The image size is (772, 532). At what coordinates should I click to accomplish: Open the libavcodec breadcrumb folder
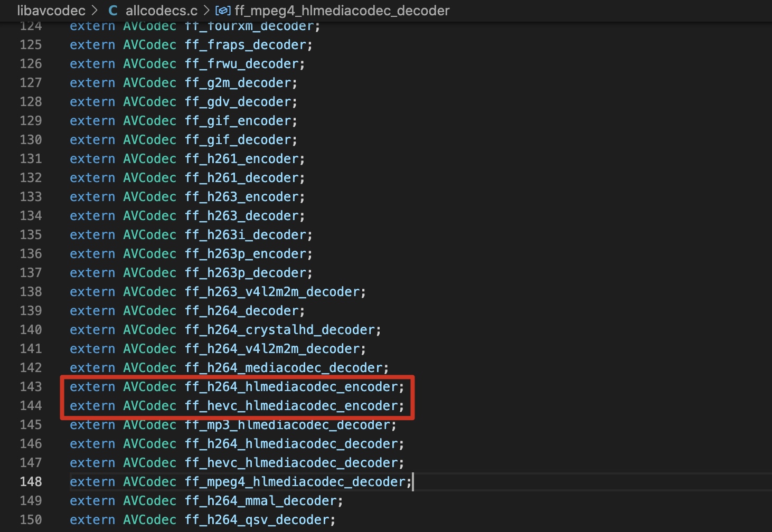click(51, 11)
